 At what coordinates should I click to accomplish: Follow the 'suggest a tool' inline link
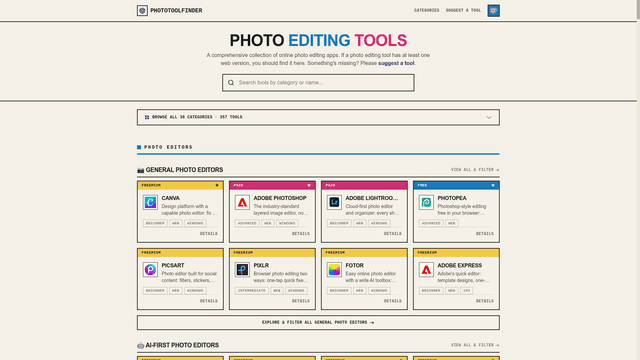point(396,63)
